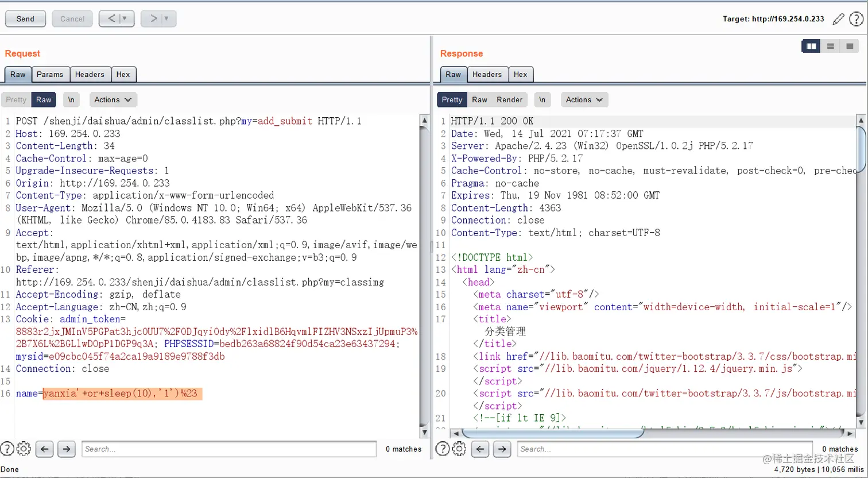
Task: Click Response vertical scrollbar down arrow
Action: coord(861,422)
